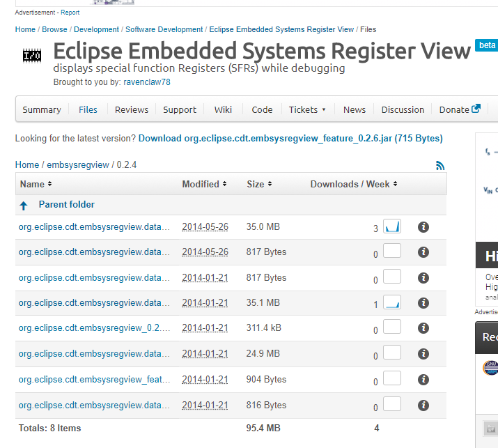The width and height of the screenshot is (498, 448).
Task: Click the RSS feed icon
Action: click(x=440, y=165)
